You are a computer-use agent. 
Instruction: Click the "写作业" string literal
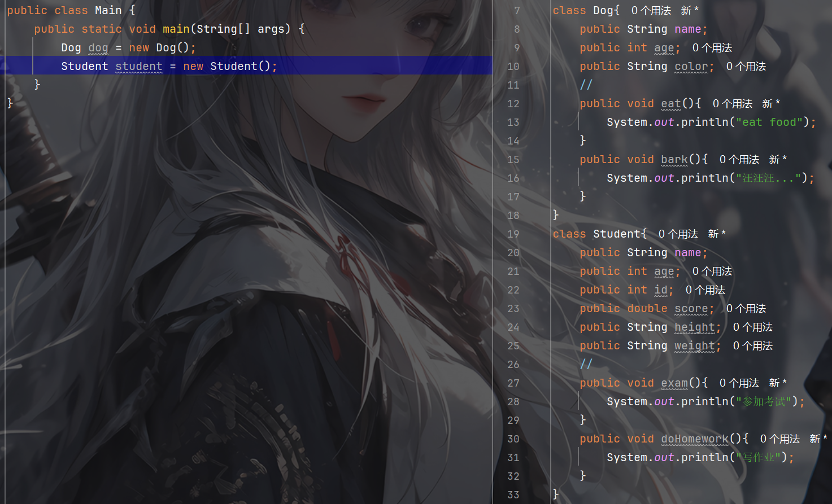pyautogui.click(x=759, y=457)
